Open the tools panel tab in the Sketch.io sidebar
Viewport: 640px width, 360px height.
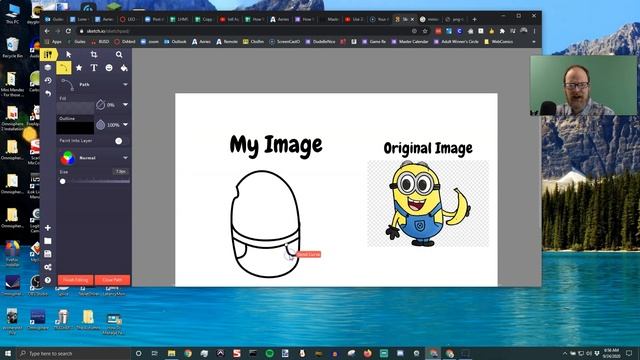pos(48,55)
